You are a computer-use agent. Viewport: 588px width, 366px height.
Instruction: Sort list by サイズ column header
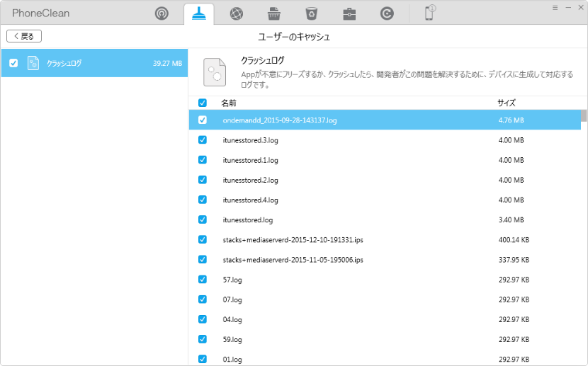point(507,103)
